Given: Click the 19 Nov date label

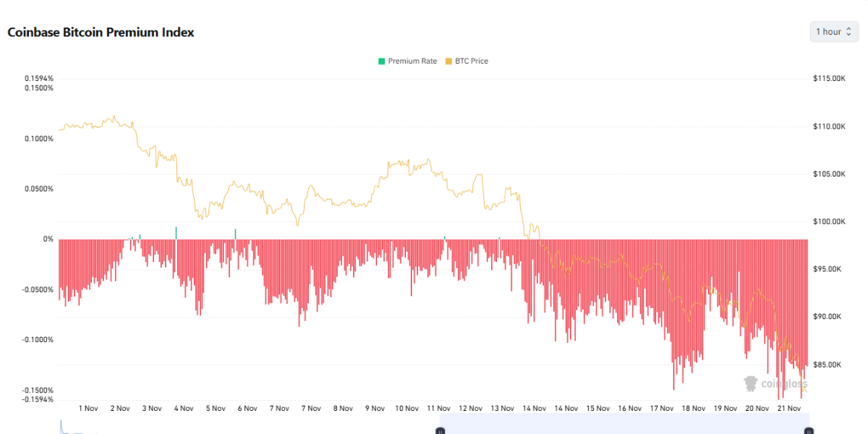Looking at the screenshot, I should (x=726, y=408).
